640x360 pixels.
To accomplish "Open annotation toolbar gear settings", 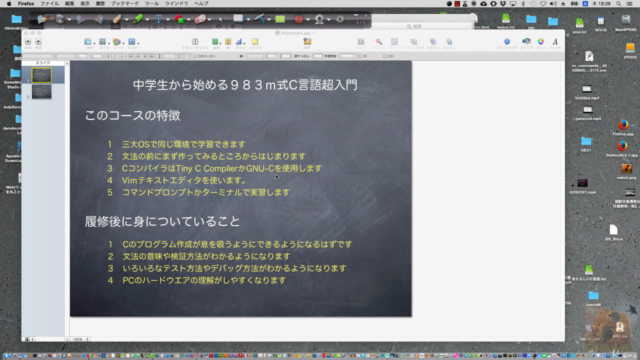I will tap(340, 19).
